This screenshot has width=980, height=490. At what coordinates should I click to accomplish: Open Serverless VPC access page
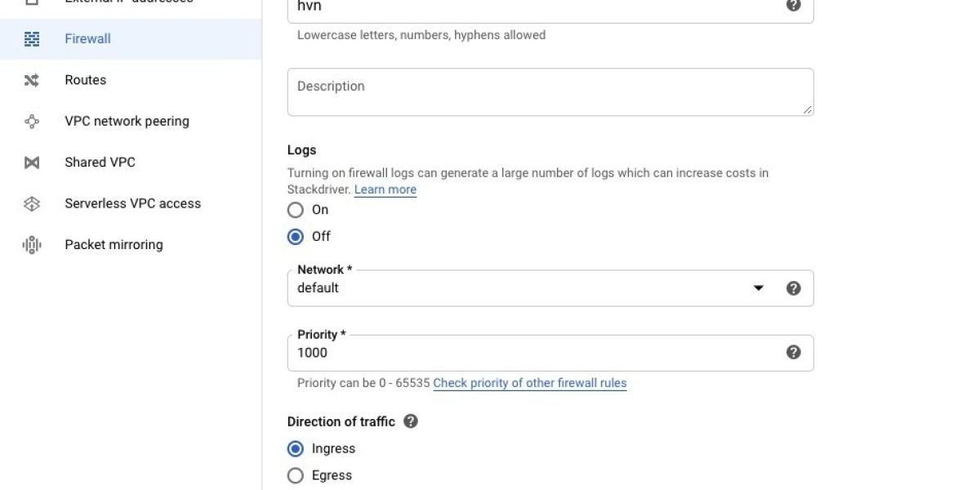(x=132, y=204)
